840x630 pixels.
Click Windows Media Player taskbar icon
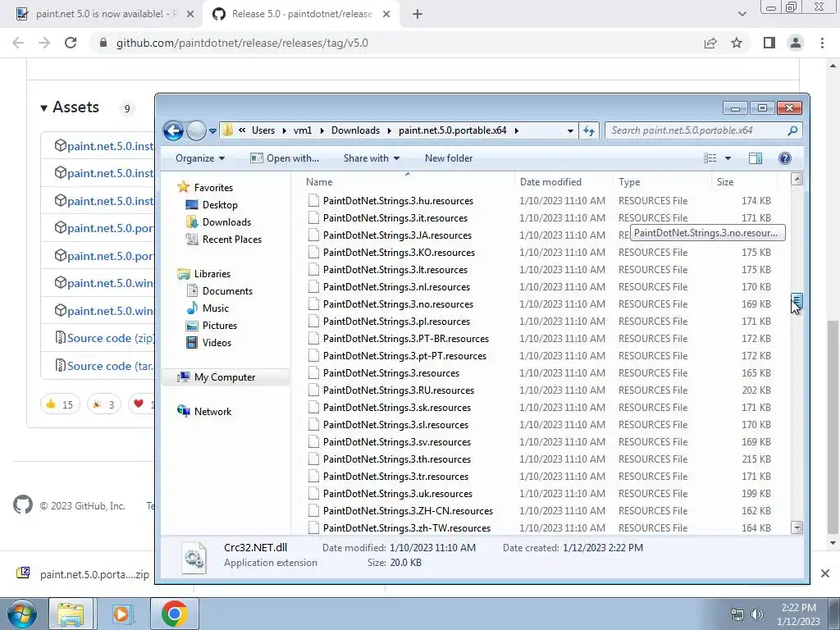(x=123, y=614)
